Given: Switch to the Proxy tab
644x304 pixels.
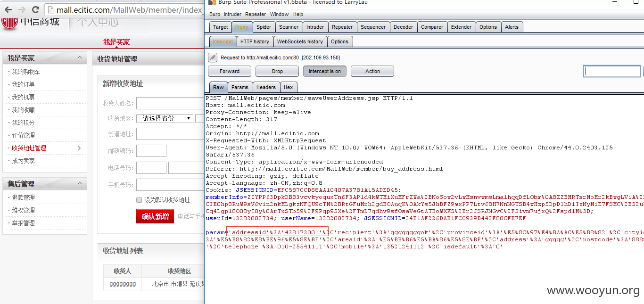Looking at the screenshot, I should pyautogui.click(x=242, y=27).
